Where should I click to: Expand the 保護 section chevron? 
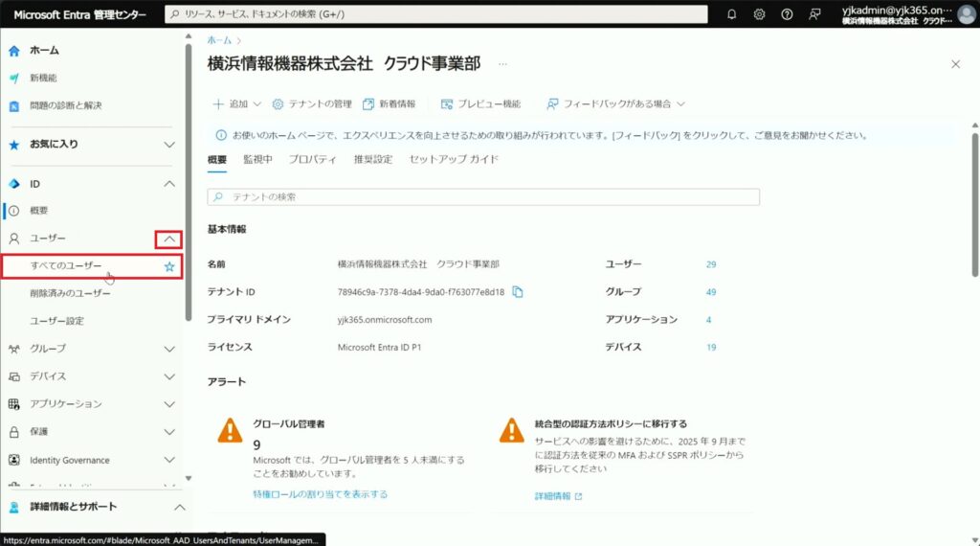[x=169, y=432]
